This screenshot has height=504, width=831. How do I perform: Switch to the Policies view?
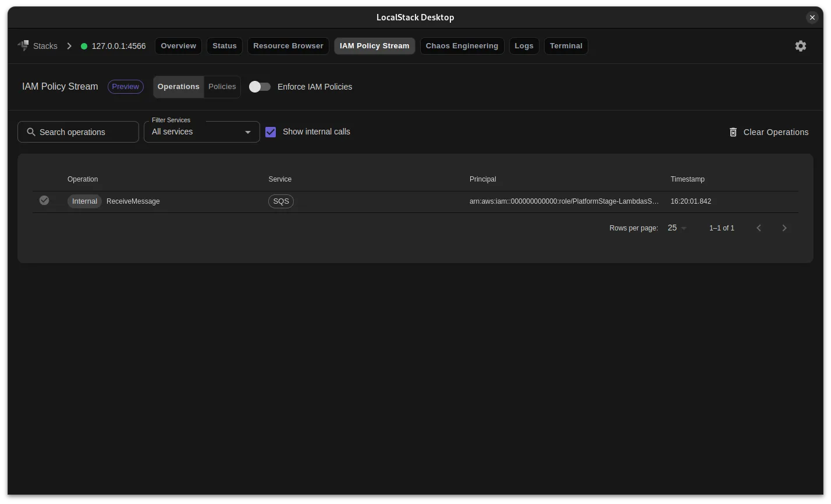[x=222, y=86]
